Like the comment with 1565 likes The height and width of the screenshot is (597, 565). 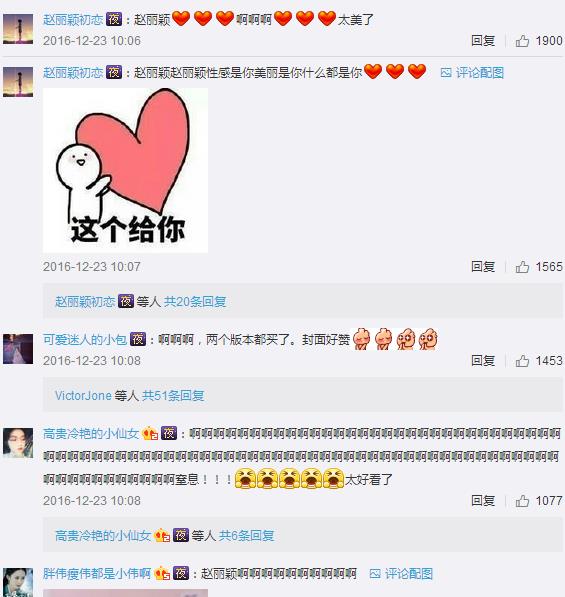(522, 267)
